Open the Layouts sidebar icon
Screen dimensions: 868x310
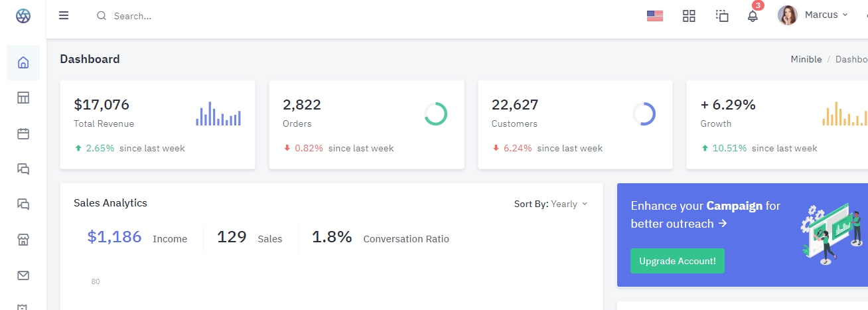pyautogui.click(x=23, y=98)
